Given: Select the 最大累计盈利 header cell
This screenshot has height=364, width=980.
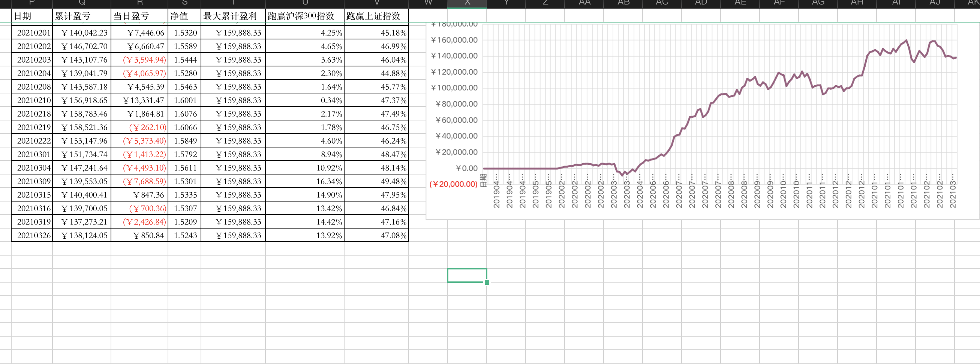Looking at the screenshot, I should click(233, 16).
